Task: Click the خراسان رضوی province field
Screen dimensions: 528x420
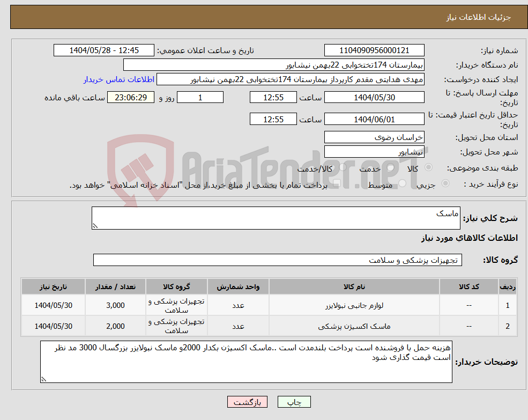Action: point(373,137)
